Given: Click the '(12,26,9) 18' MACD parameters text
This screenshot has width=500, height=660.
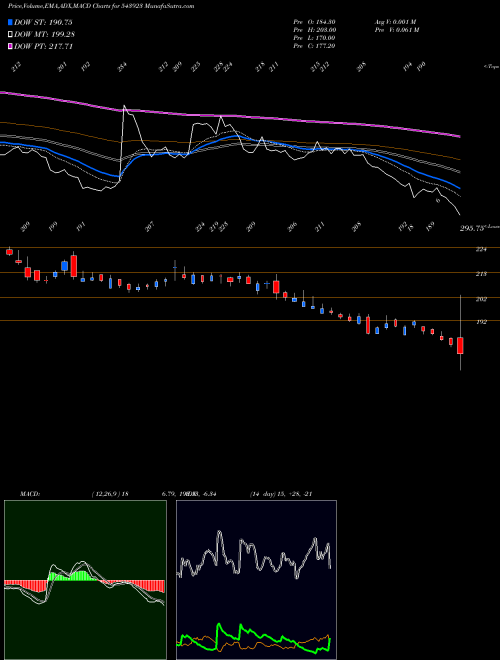Looking at the screenshot, I should pos(110,494).
